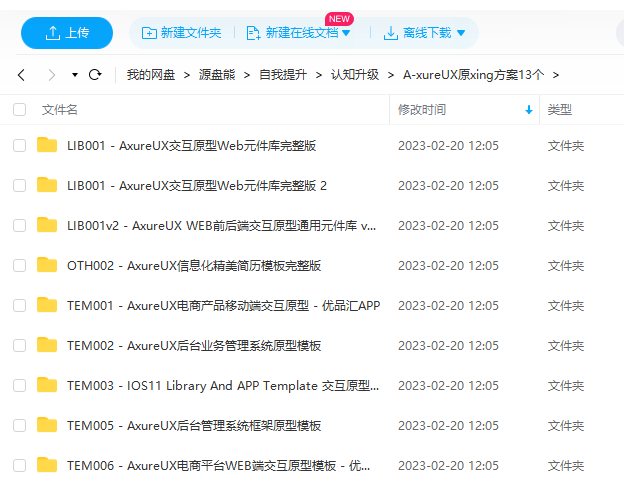Viewport: 624px width, 488px height.
Task: Click folder icon of TEM001 电商产品 row
Action: coord(47,305)
